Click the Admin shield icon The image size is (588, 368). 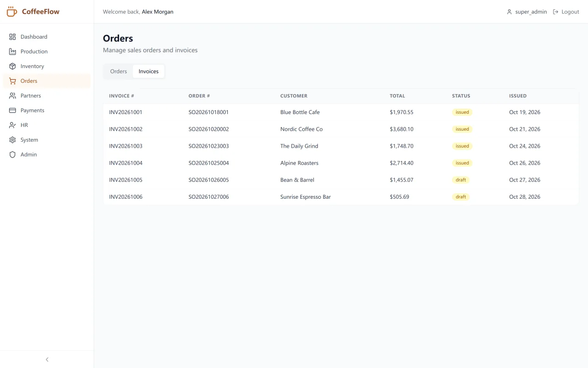coord(12,155)
